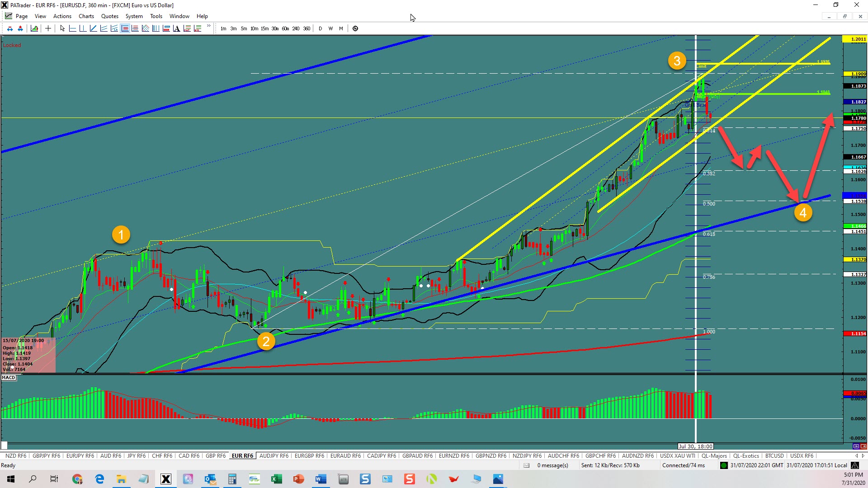The image size is (868, 488).
Task: Select the text annotation 'A' tool
Action: (176, 28)
